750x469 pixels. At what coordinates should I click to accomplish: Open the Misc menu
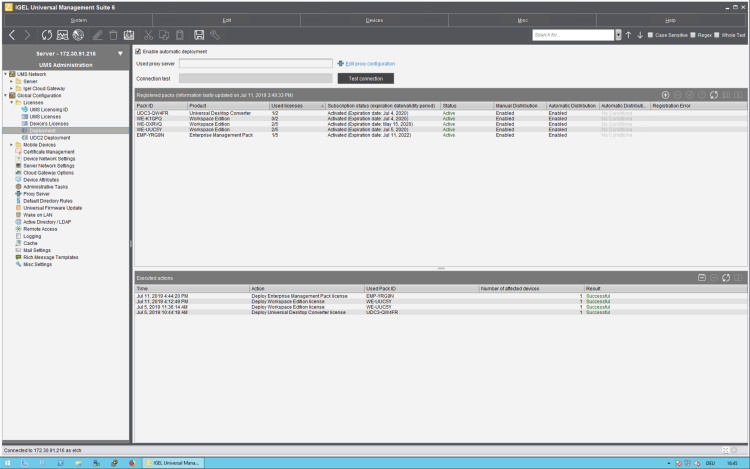click(x=523, y=19)
